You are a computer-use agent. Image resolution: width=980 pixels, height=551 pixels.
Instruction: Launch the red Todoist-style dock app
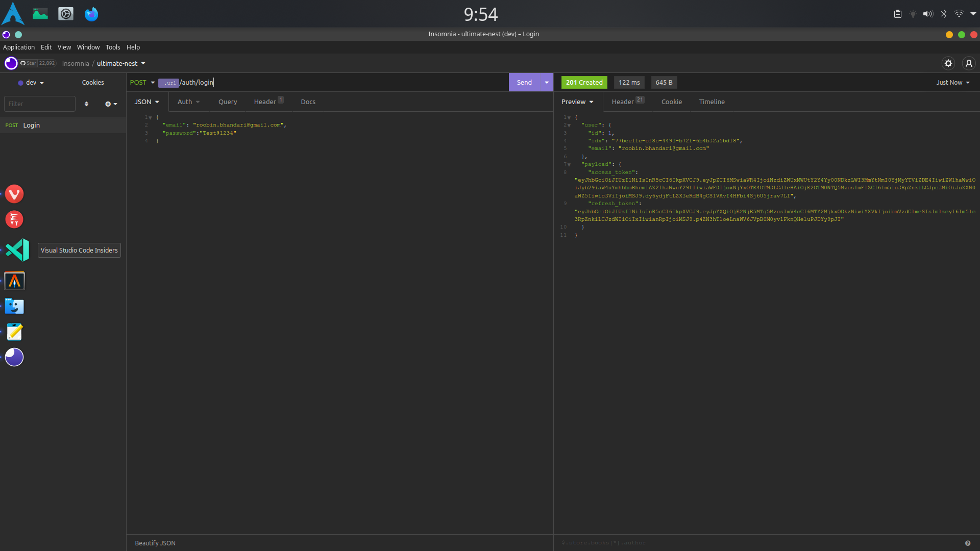[14, 219]
